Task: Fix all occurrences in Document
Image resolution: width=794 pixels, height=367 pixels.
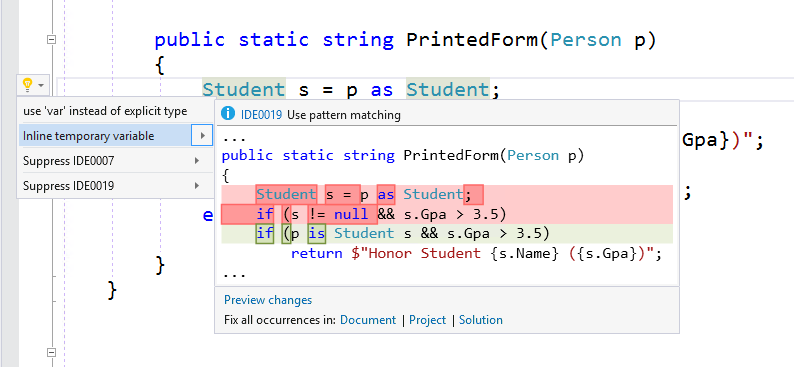Action: tap(368, 320)
